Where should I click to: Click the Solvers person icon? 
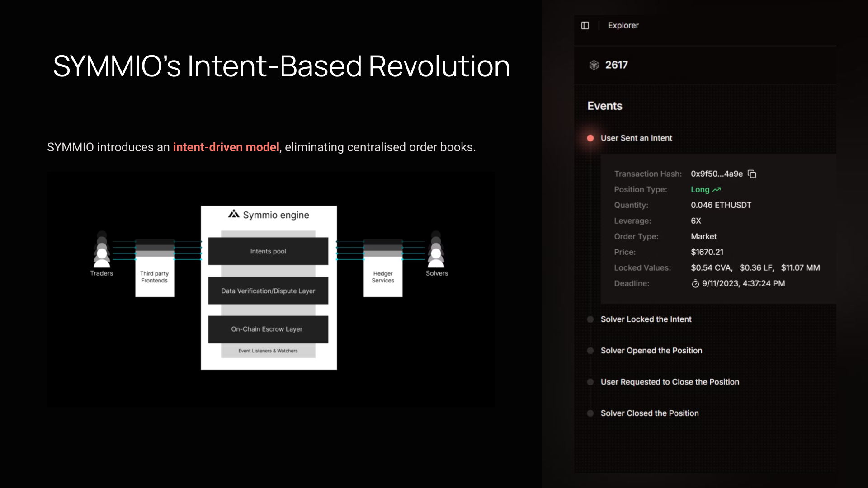tap(436, 257)
